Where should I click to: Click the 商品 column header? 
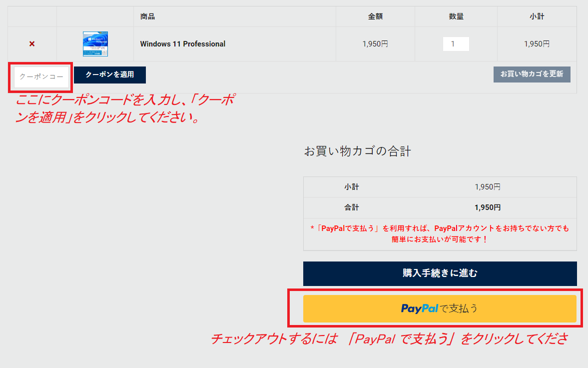click(x=144, y=16)
